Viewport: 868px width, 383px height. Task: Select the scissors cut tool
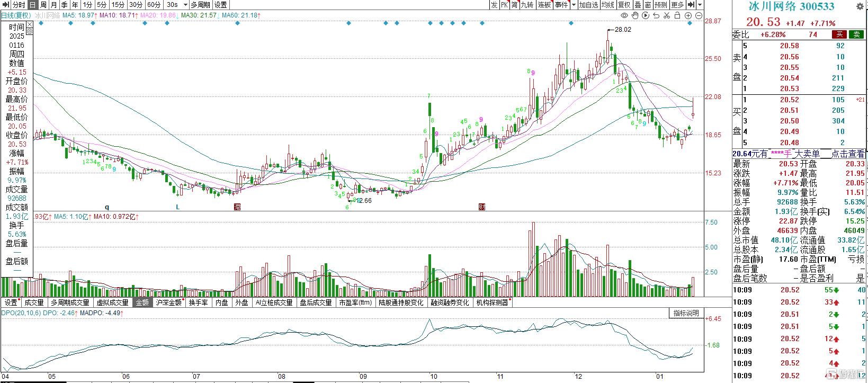click(x=667, y=16)
